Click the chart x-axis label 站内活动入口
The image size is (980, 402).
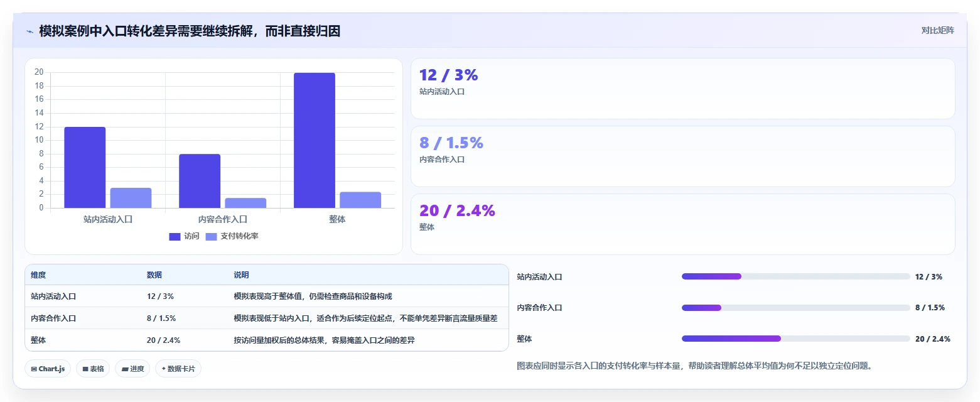pos(108,219)
